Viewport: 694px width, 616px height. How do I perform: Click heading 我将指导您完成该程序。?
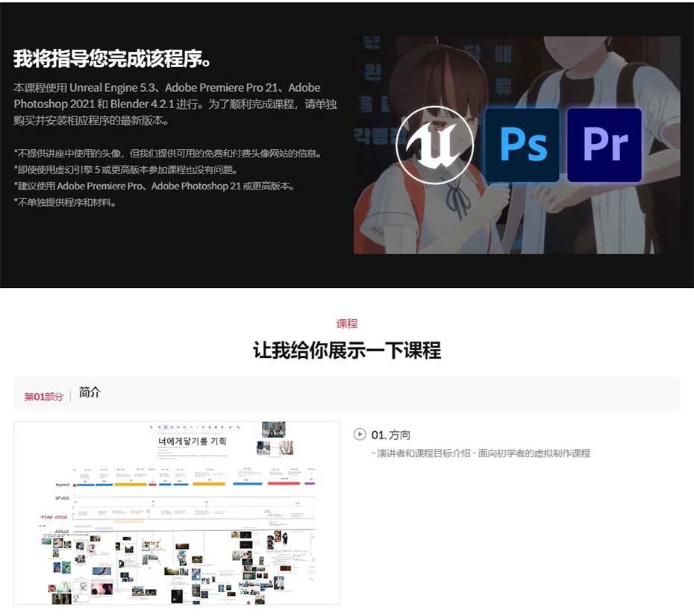113,58
